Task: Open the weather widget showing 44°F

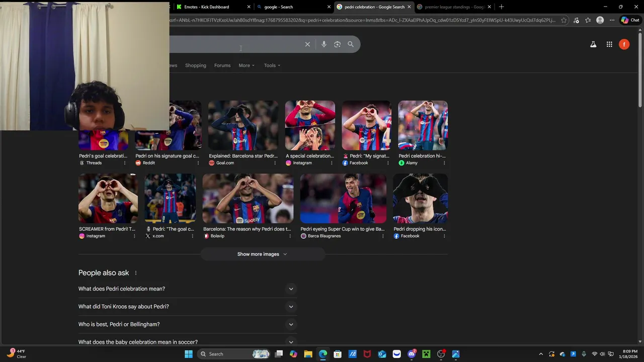Action: coord(15,354)
